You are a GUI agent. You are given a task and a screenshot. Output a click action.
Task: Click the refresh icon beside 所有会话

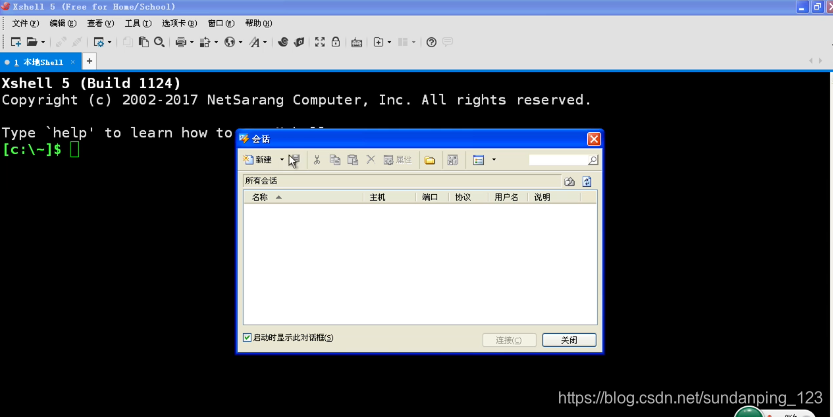coord(586,182)
